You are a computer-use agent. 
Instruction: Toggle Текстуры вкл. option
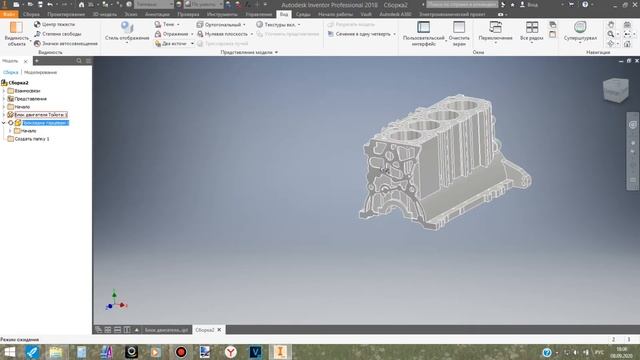(278, 24)
